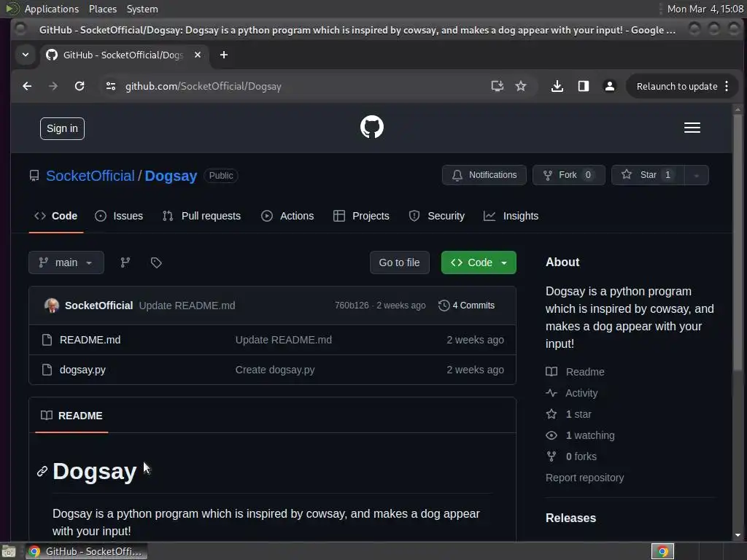This screenshot has height=560, width=747.
Task: Open the hamburger navigation menu
Action: (x=692, y=128)
